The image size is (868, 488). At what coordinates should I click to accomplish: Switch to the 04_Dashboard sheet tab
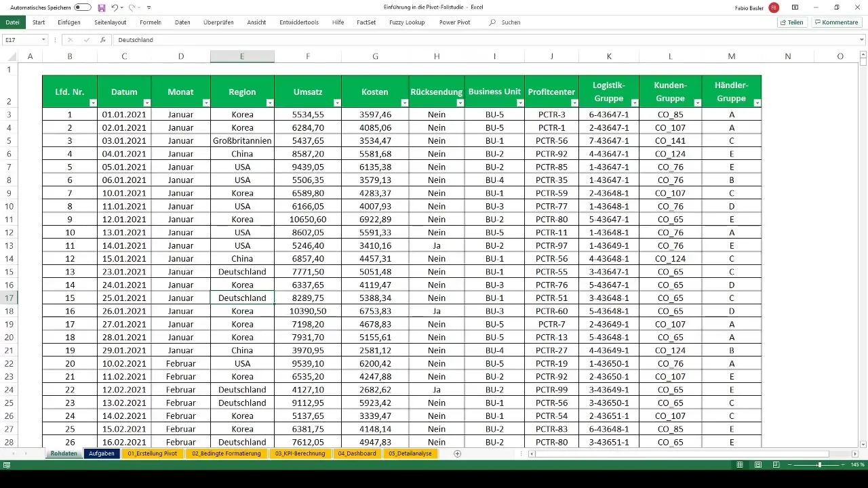pyautogui.click(x=357, y=453)
